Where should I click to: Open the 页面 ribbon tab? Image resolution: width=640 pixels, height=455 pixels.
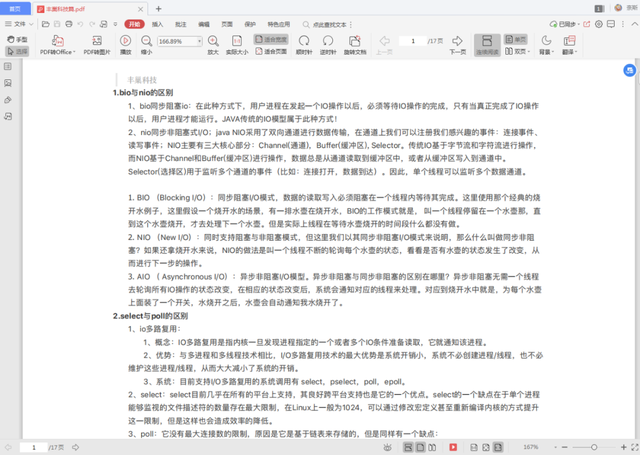227,24
